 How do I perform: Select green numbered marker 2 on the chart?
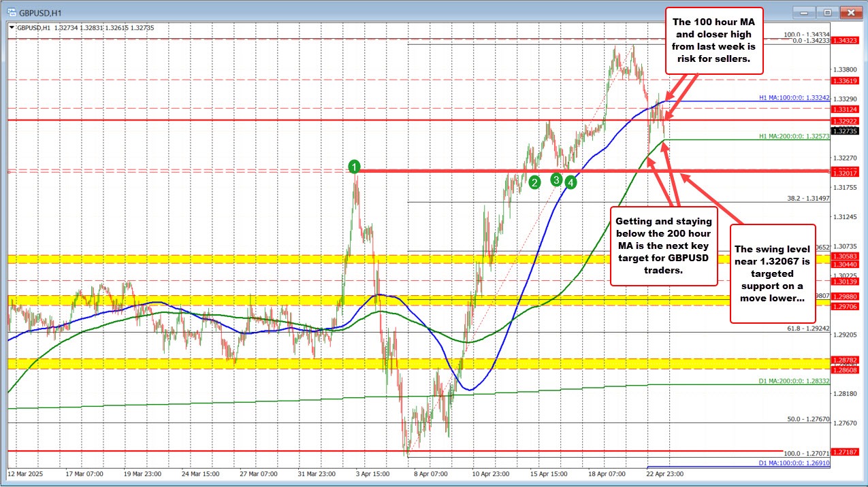[x=534, y=182]
